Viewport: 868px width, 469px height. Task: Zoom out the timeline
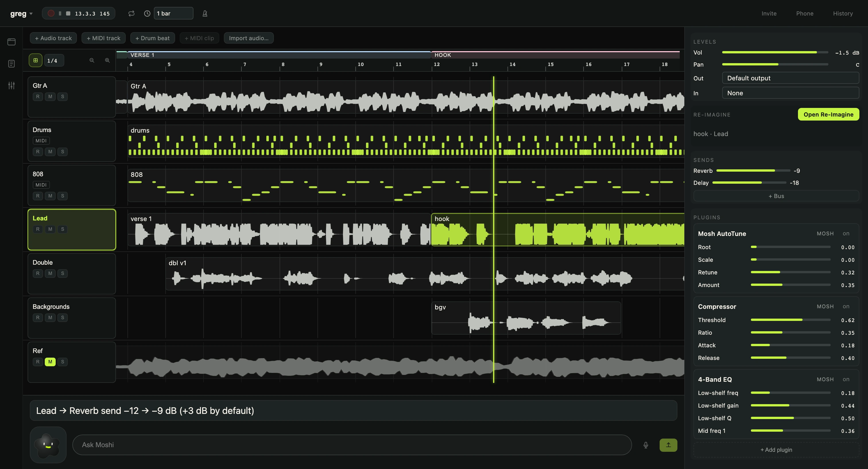[x=92, y=60]
